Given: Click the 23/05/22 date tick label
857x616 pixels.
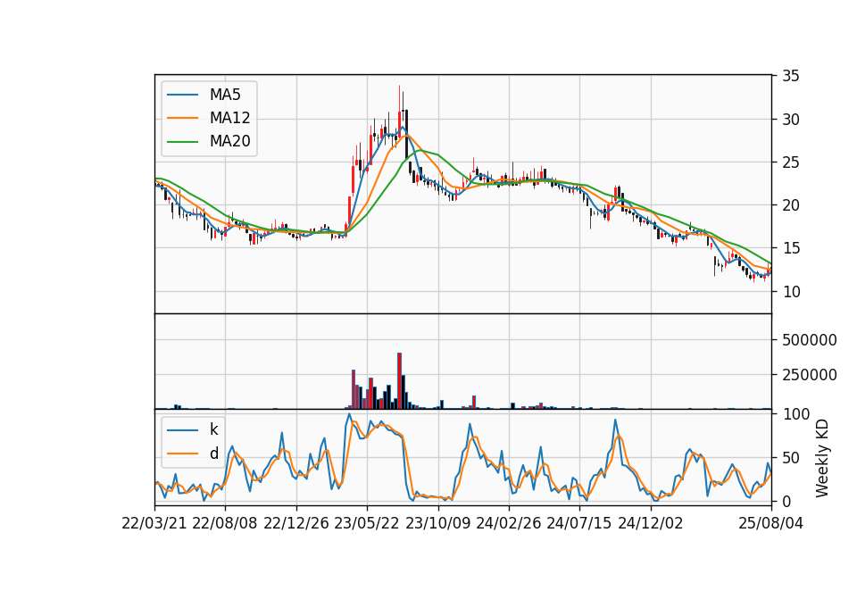Looking at the screenshot, I should (367, 523).
